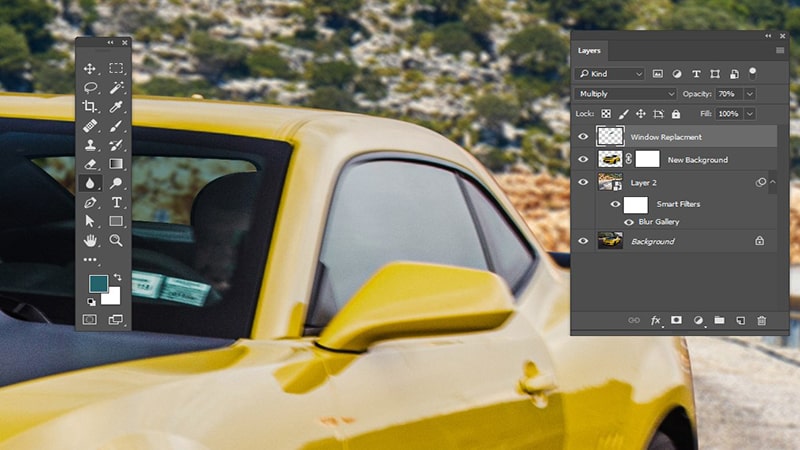The image size is (800, 450).
Task: Prevent auto-nesting in artboards lock
Action: (x=658, y=114)
